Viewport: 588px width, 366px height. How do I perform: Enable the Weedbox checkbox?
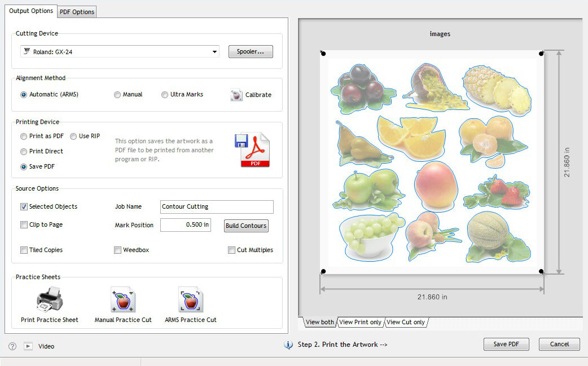click(x=117, y=250)
